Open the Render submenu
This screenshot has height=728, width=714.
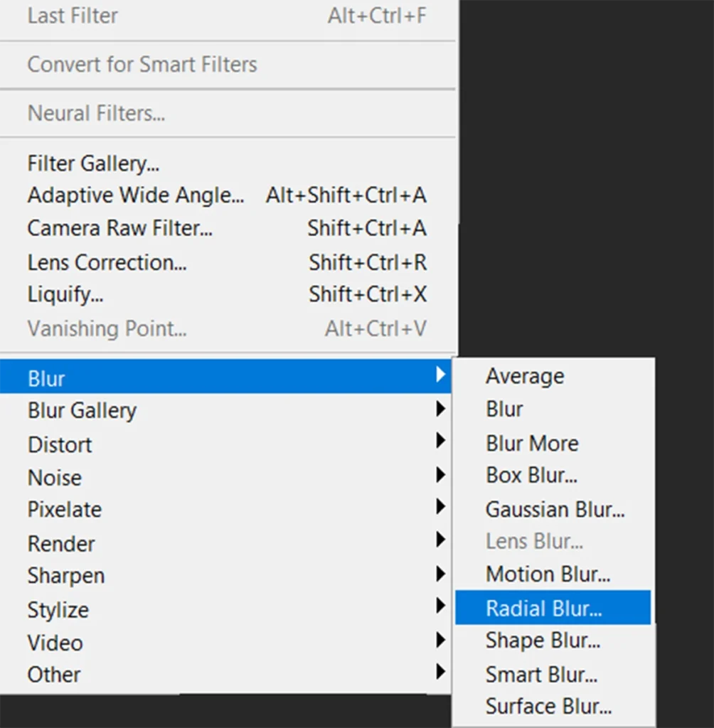coord(61,544)
